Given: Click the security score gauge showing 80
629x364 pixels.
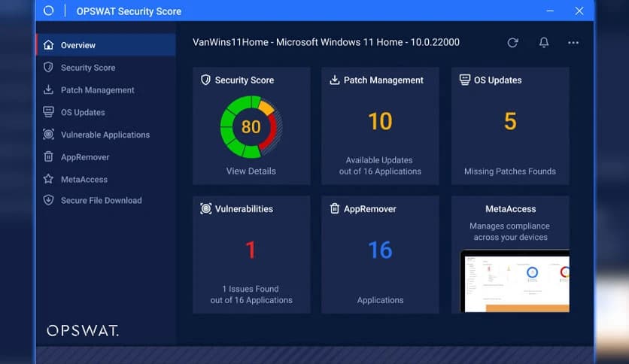Looking at the screenshot, I should coord(251,126).
